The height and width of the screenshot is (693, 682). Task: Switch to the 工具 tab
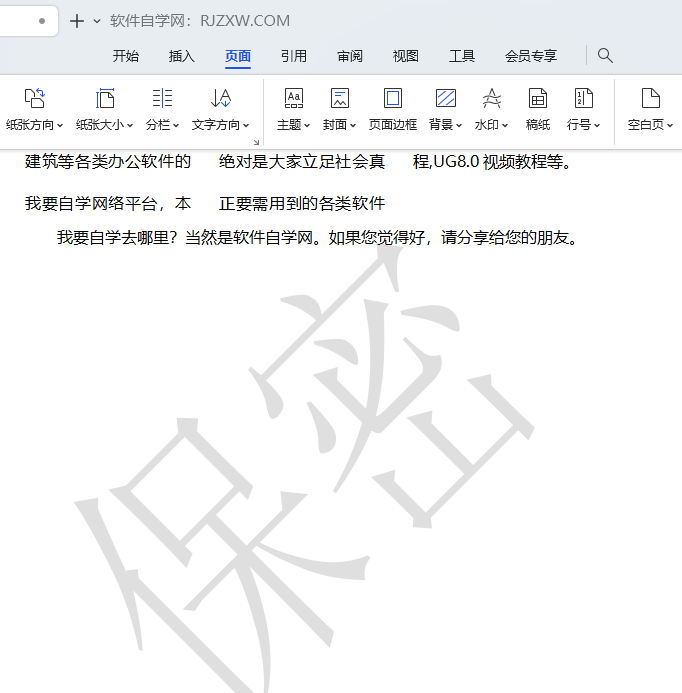(x=462, y=56)
